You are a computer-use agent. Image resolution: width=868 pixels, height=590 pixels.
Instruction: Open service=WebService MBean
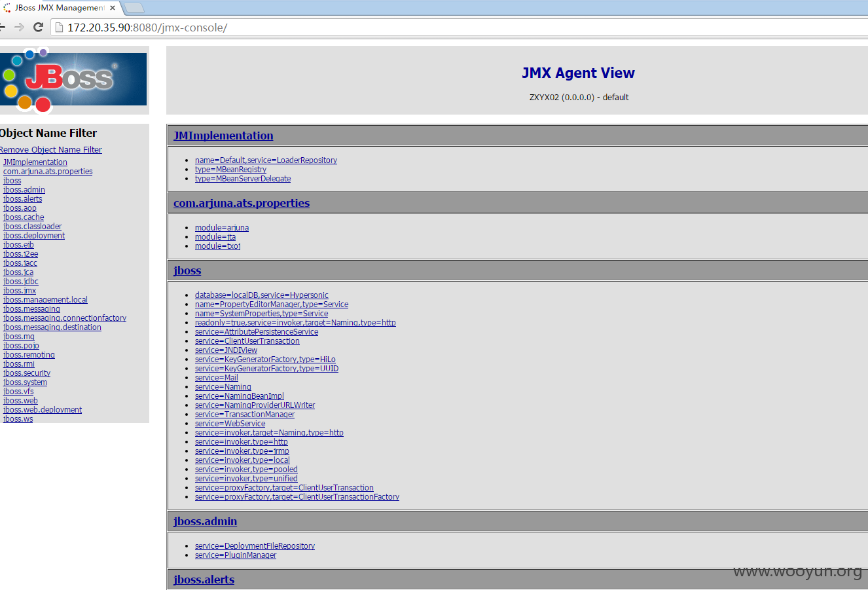click(230, 424)
